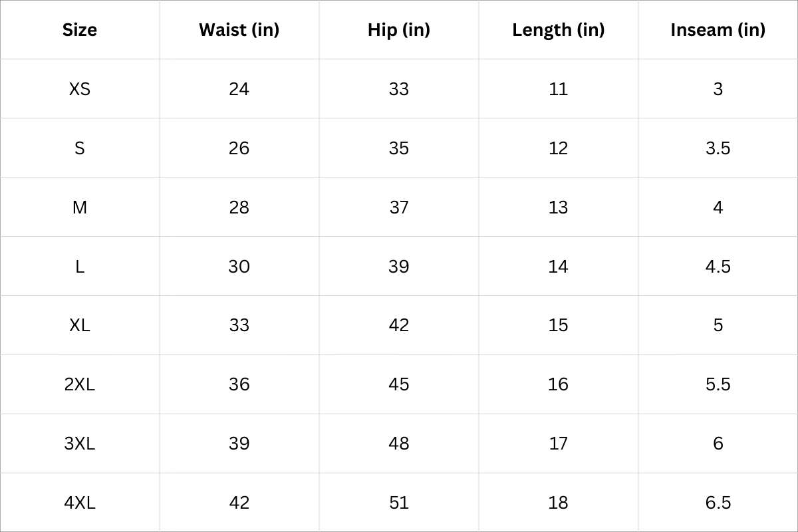This screenshot has height=532, width=798.
Task: Select hip value 39 for L
Action: (x=398, y=267)
